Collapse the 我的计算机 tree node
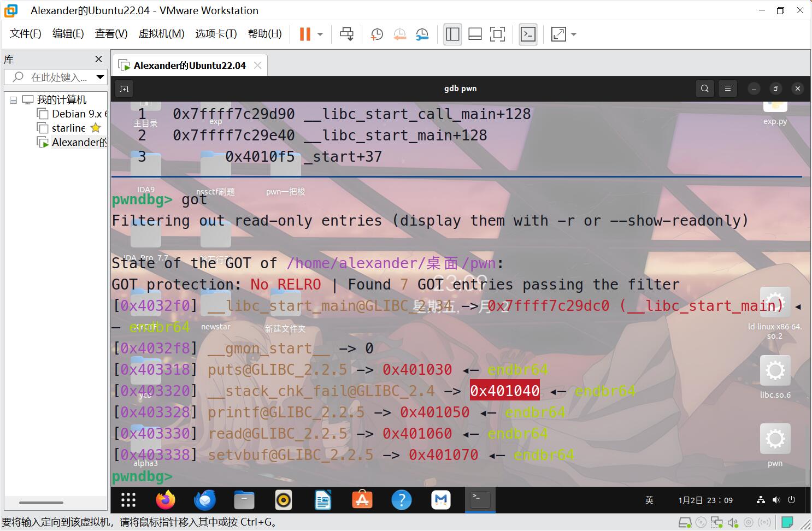The height and width of the screenshot is (531, 812). point(13,99)
